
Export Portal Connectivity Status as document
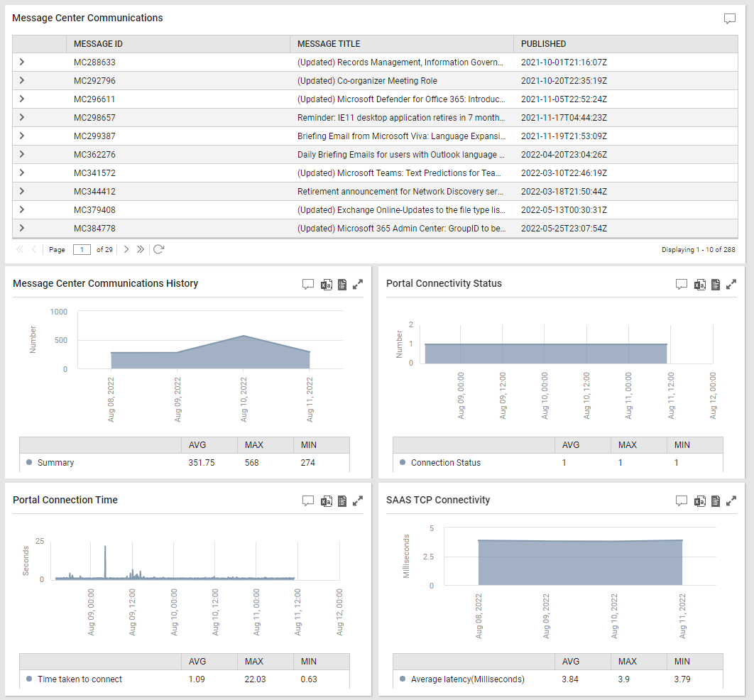[x=716, y=285]
